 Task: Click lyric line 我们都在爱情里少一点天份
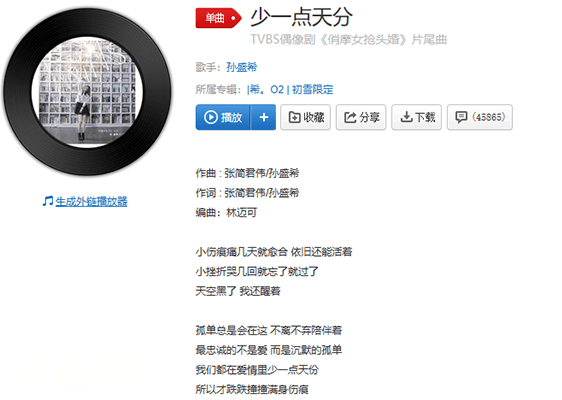(x=257, y=369)
